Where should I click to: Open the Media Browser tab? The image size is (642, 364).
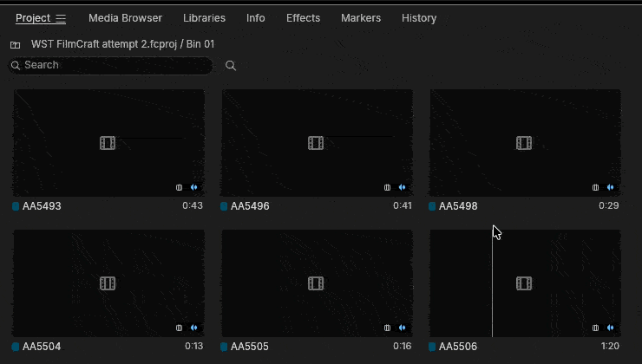point(125,18)
